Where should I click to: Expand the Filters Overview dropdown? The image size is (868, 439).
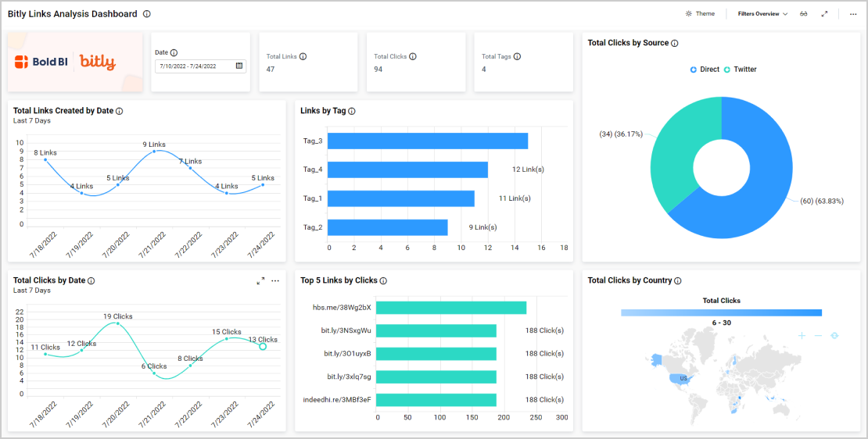762,14
